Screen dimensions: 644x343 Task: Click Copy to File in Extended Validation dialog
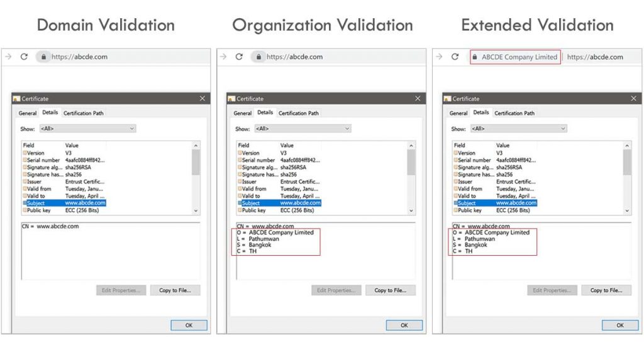click(x=607, y=290)
